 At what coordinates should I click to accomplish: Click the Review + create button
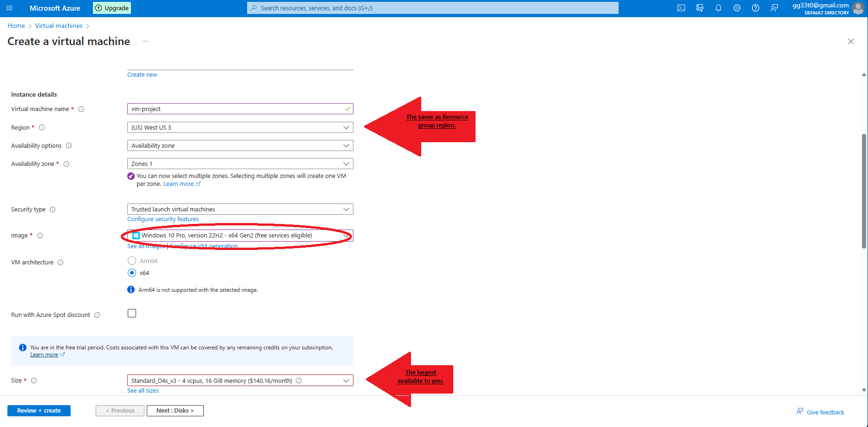[x=39, y=410]
